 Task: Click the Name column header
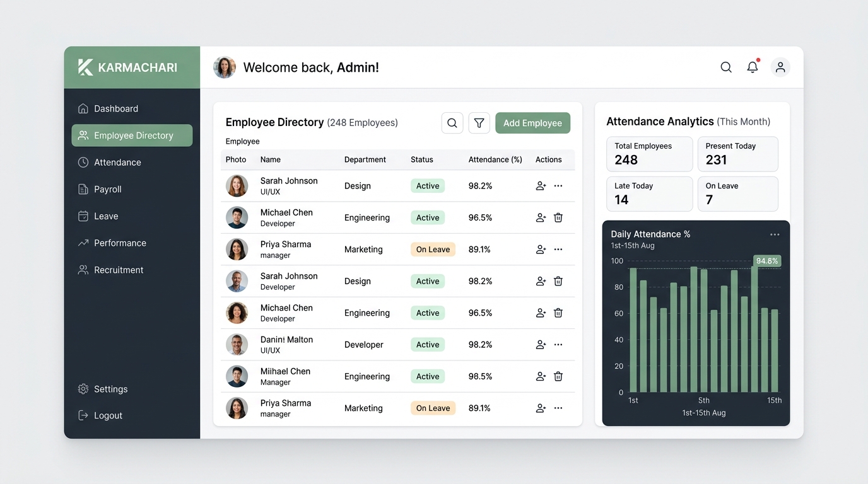[271, 159]
